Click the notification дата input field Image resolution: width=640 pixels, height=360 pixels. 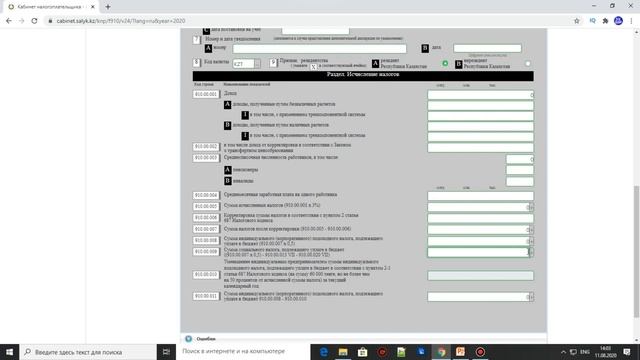click(487, 48)
